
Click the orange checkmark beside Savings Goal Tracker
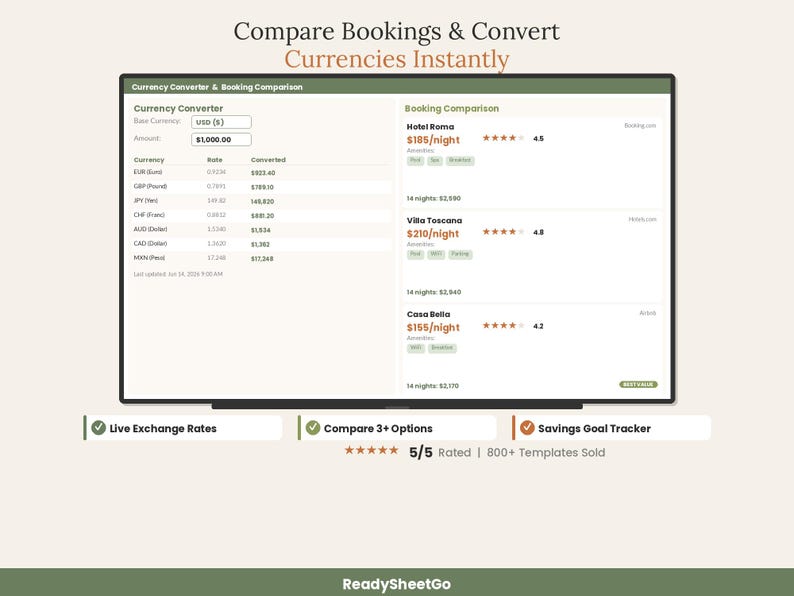click(527, 428)
